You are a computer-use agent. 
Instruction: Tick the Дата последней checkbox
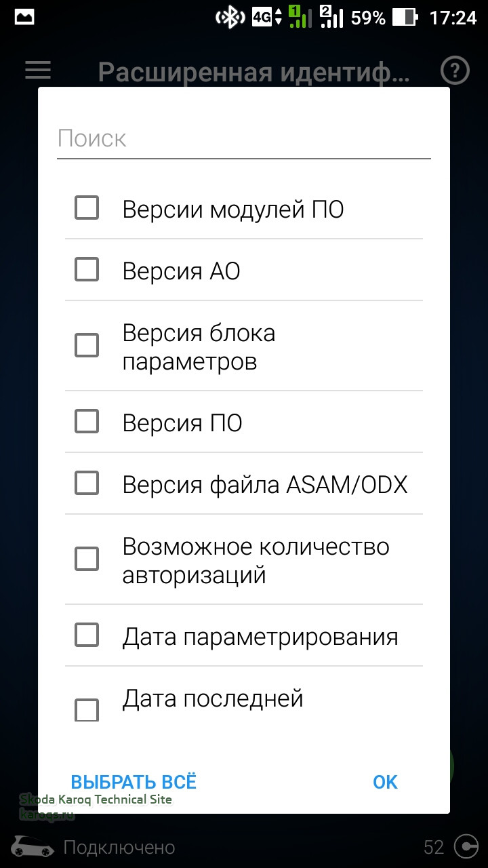[x=87, y=710]
